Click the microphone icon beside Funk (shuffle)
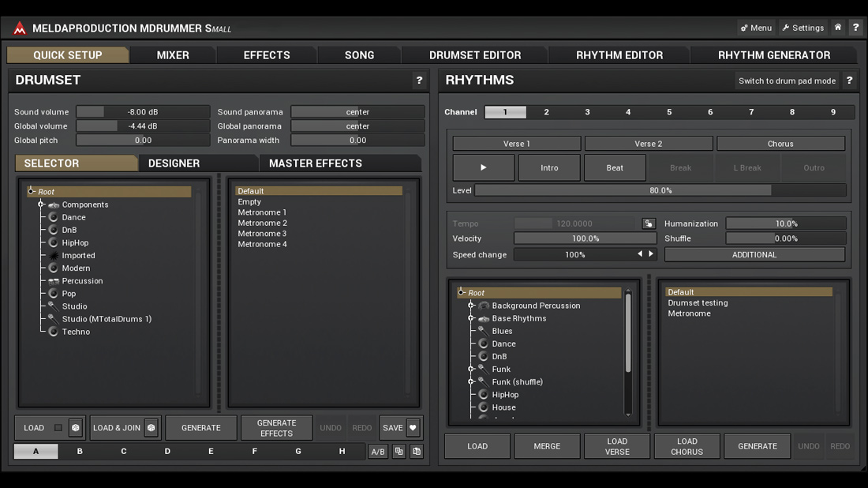 pyautogui.click(x=483, y=381)
